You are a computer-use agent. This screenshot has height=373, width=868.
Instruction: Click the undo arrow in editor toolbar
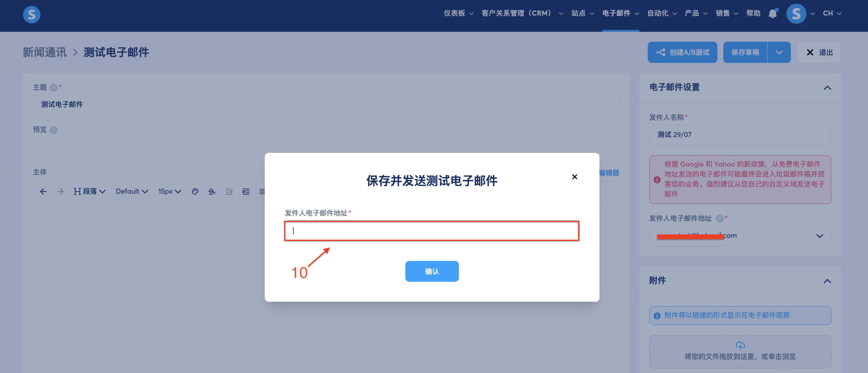pyautogui.click(x=43, y=191)
